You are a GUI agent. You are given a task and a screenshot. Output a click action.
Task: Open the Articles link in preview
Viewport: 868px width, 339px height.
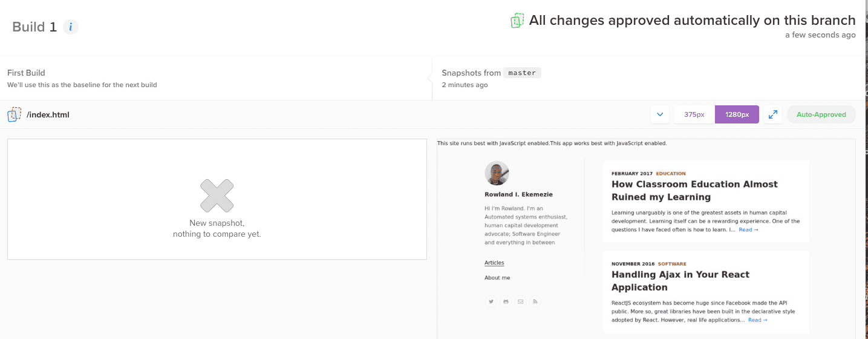(x=494, y=263)
